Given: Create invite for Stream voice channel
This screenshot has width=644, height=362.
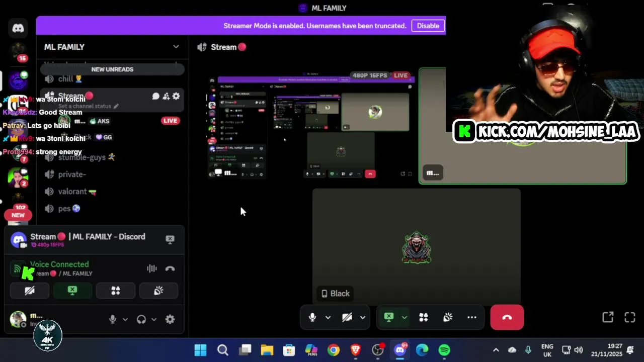Looking at the screenshot, I should tap(166, 96).
